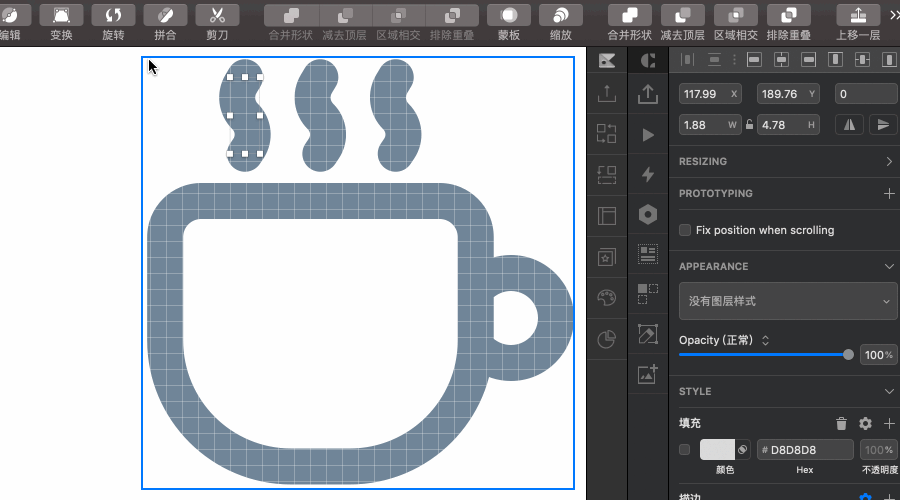
Task: Click the pencil-in-frame plugin icon
Action: pyautogui.click(x=648, y=334)
